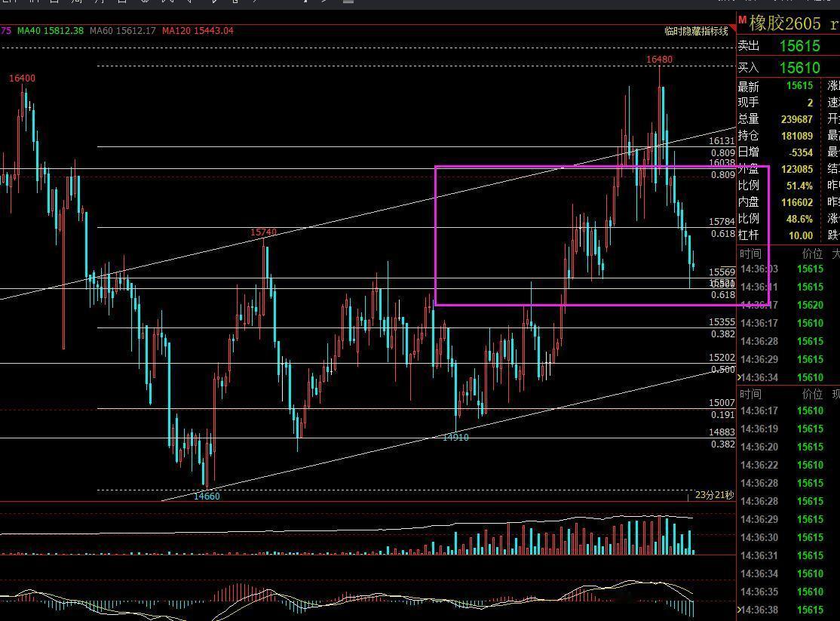
Task: Click the 卖出 price 15615
Action: (x=800, y=46)
